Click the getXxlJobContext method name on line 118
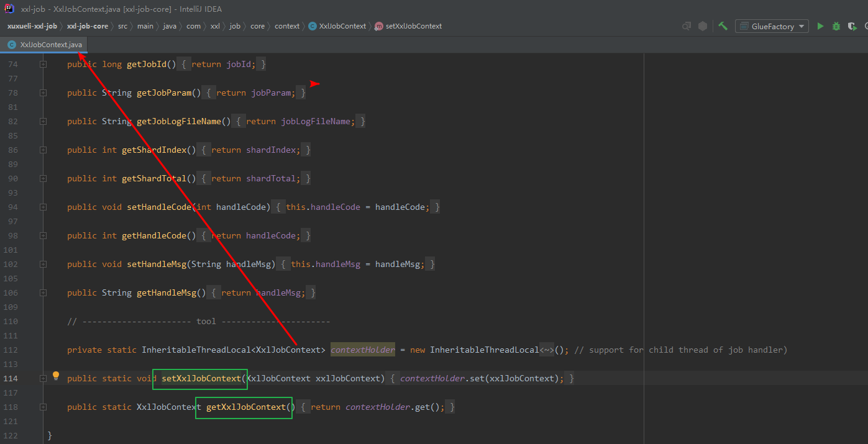The width and height of the screenshot is (868, 444). click(x=246, y=407)
